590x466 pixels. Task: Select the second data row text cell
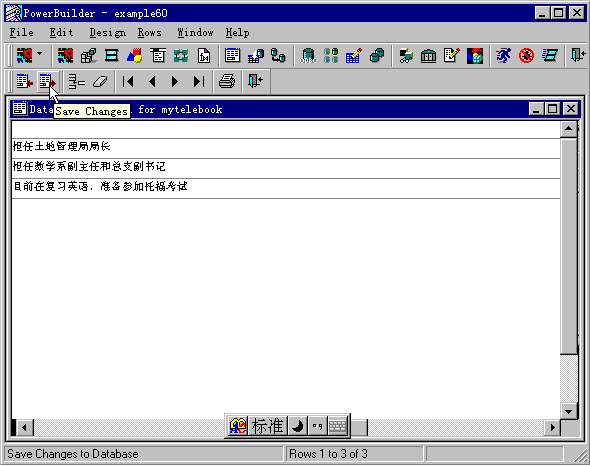click(286, 166)
